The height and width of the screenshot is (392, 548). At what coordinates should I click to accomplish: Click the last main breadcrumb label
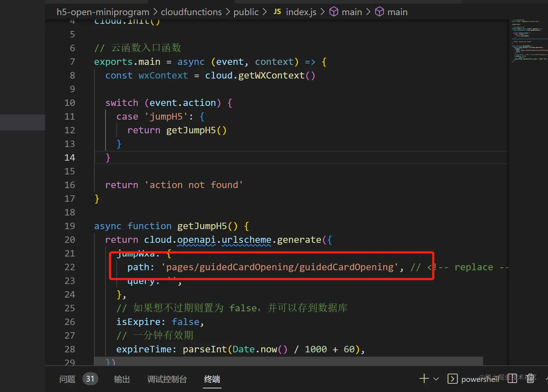coord(398,12)
